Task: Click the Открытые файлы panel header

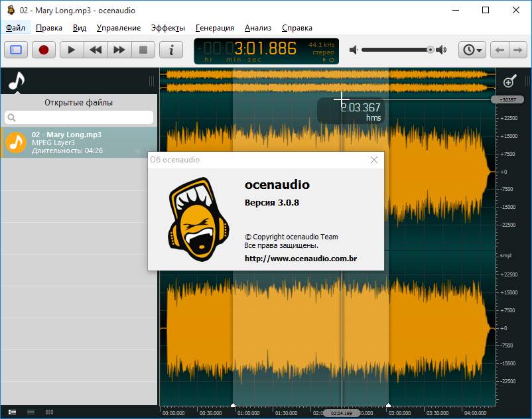Action: tap(78, 102)
